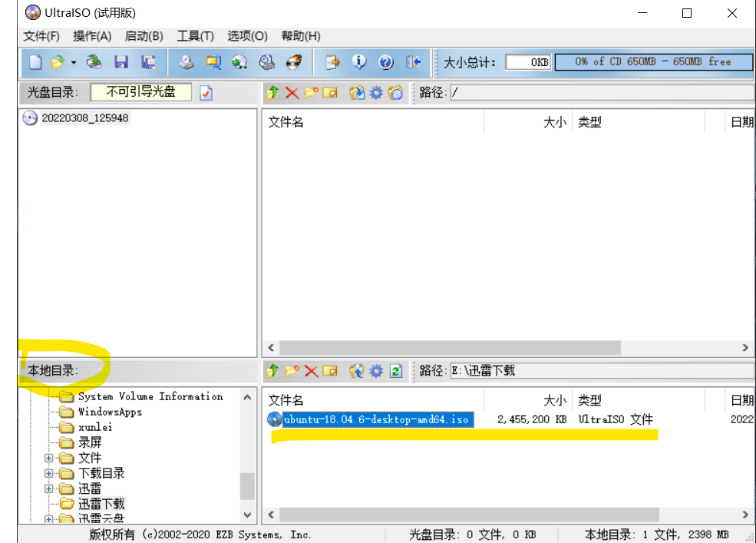The height and width of the screenshot is (543, 756).
Task: Click the CD 650MB capacity progress bar
Action: 653,61
